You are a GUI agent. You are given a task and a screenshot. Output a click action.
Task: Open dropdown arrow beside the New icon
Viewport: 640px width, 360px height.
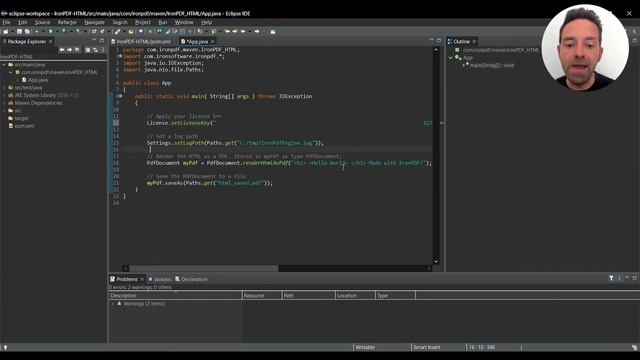tap(12, 31)
